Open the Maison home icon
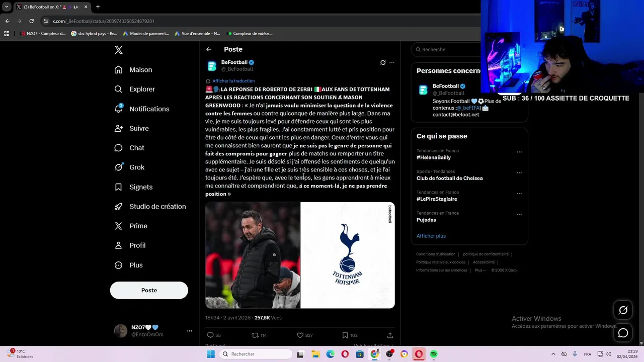 (x=118, y=70)
